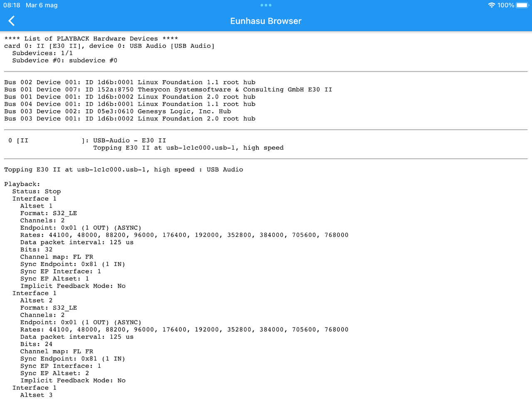Select the Eunhasu Browser title
This screenshot has width=532, height=399.
[266, 21]
